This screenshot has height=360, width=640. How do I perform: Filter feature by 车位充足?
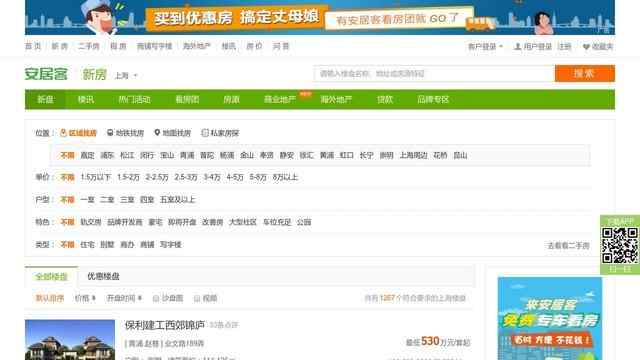coord(277,222)
